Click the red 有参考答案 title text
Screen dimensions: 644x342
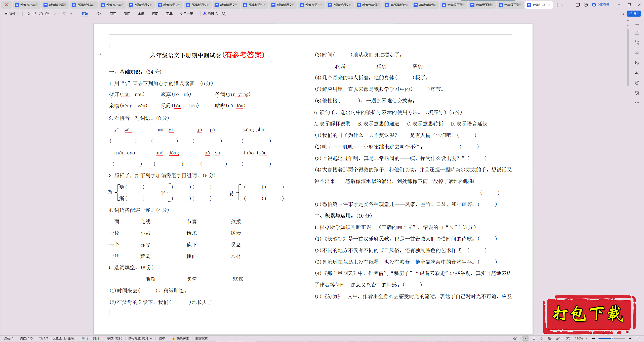click(x=243, y=55)
